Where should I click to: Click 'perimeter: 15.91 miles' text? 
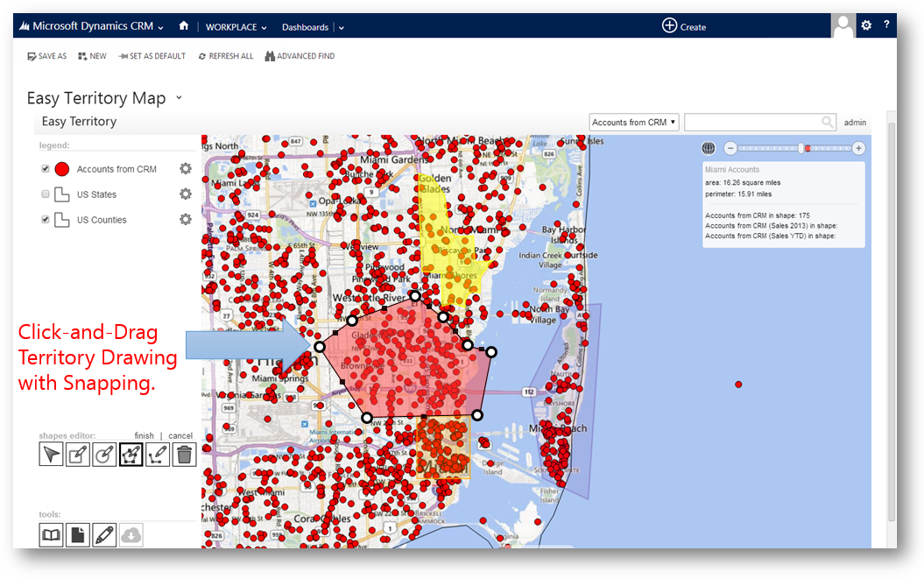click(x=738, y=194)
